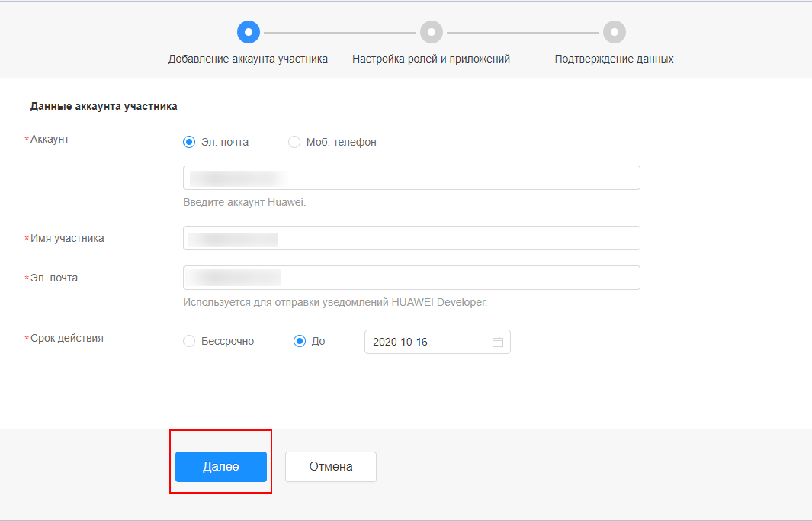Click the second step circle in wizard
The image size is (812, 521).
[x=431, y=32]
